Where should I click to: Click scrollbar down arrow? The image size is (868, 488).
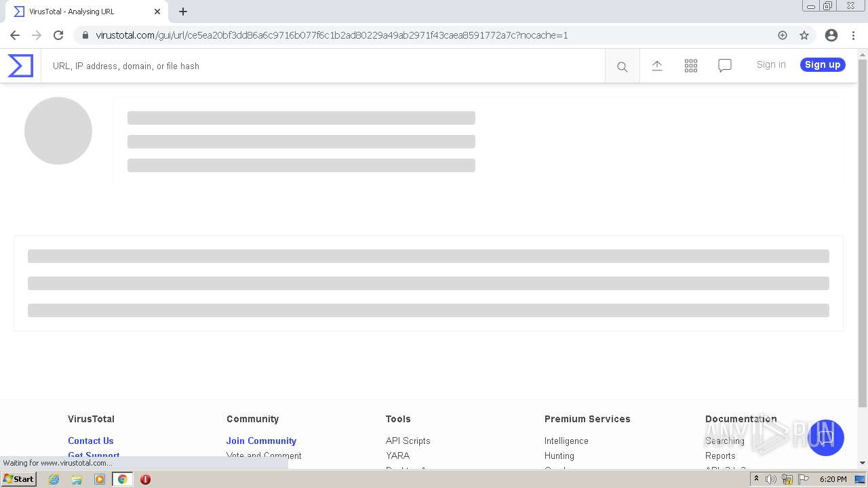point(863,464)
